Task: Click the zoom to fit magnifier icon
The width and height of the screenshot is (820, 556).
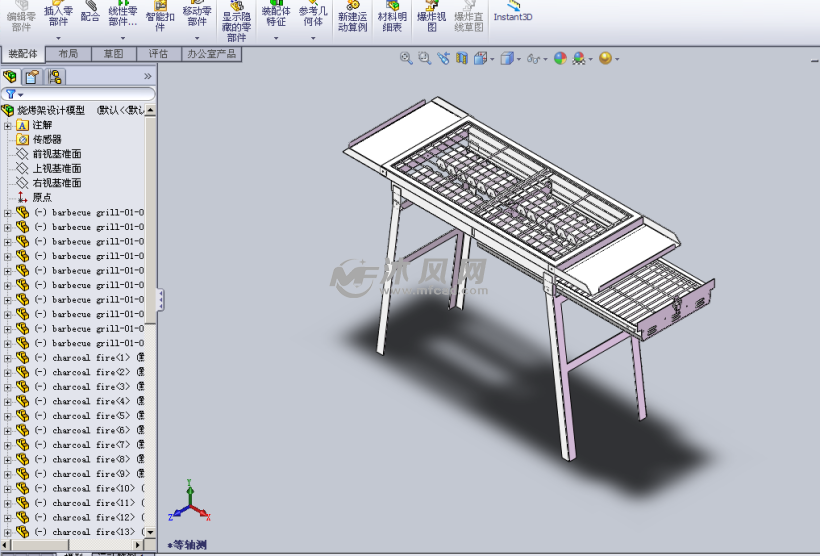Action: point(406,59)
